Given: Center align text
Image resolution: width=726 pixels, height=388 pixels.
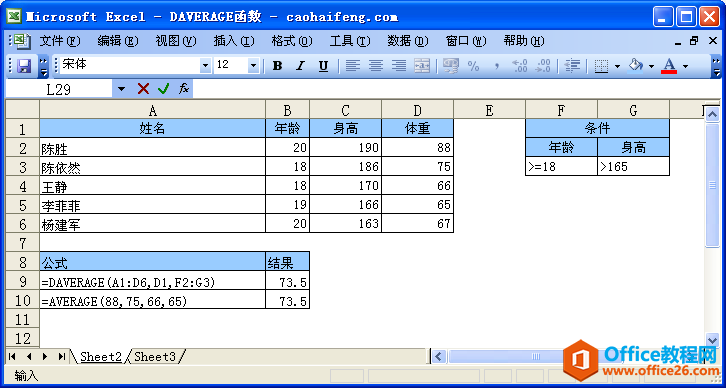Looking at the screenshot, I should (x=376, y=66).
